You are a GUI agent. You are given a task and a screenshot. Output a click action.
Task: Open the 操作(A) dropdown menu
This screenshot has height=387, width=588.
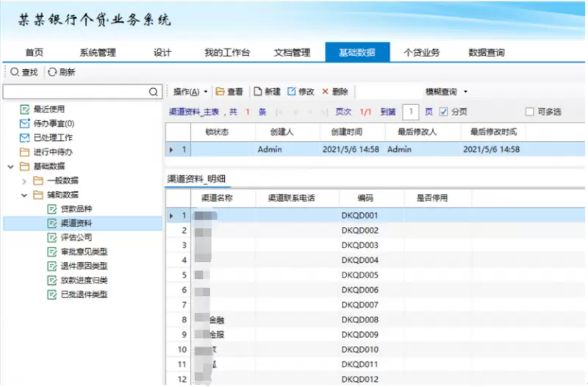[190, 92]
